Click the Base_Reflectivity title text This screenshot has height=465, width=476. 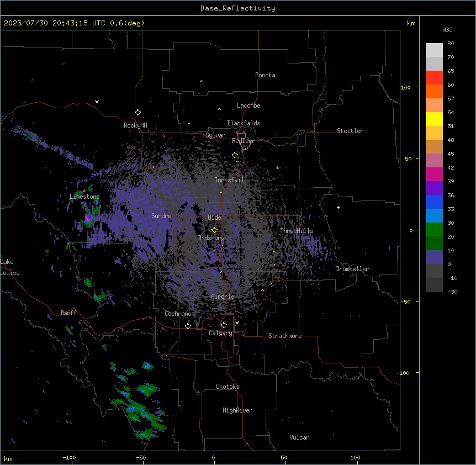(238, 8)
